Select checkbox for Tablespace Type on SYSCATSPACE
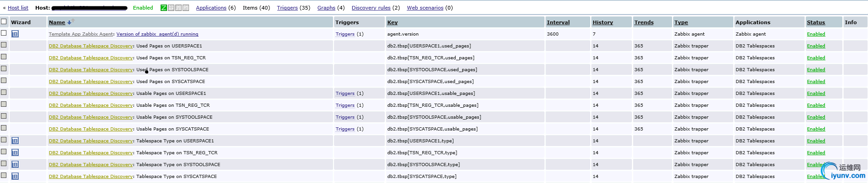This screenshot has width=868, height=183. point(4,176)
